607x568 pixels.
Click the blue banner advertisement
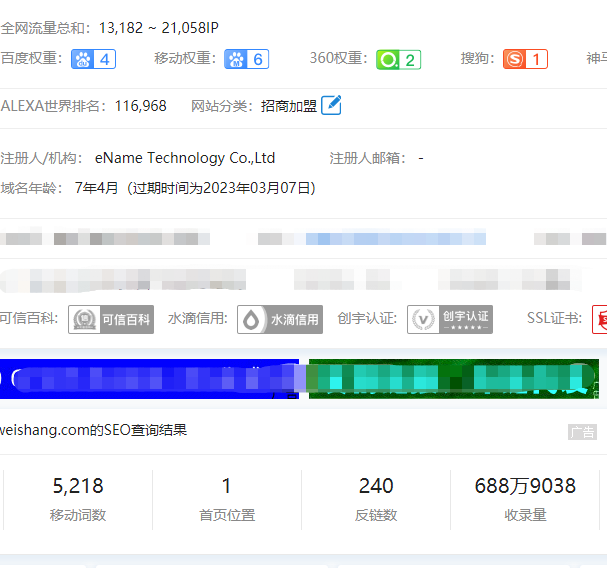tap(149, 379)
